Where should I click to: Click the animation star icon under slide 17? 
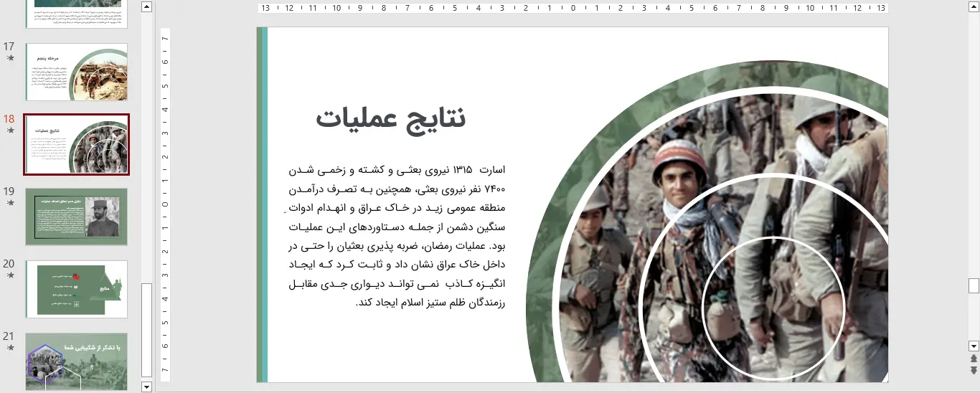(x=10, y=58)
